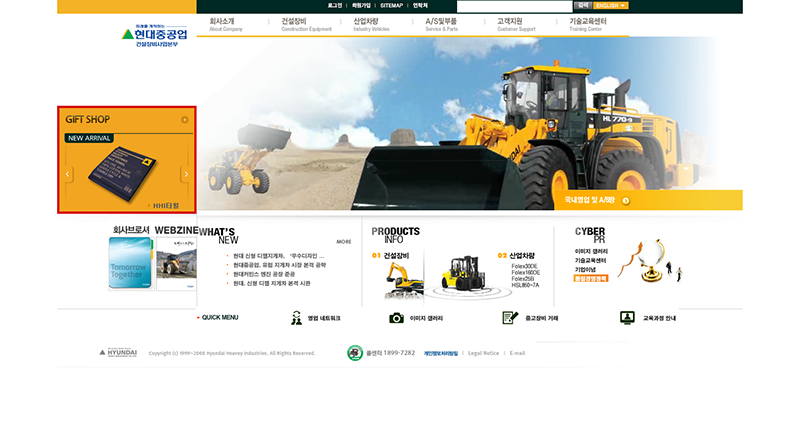Click the 개인정보처리방침 footer link
This screenshot has height=423, width=800.
point(441,353)
